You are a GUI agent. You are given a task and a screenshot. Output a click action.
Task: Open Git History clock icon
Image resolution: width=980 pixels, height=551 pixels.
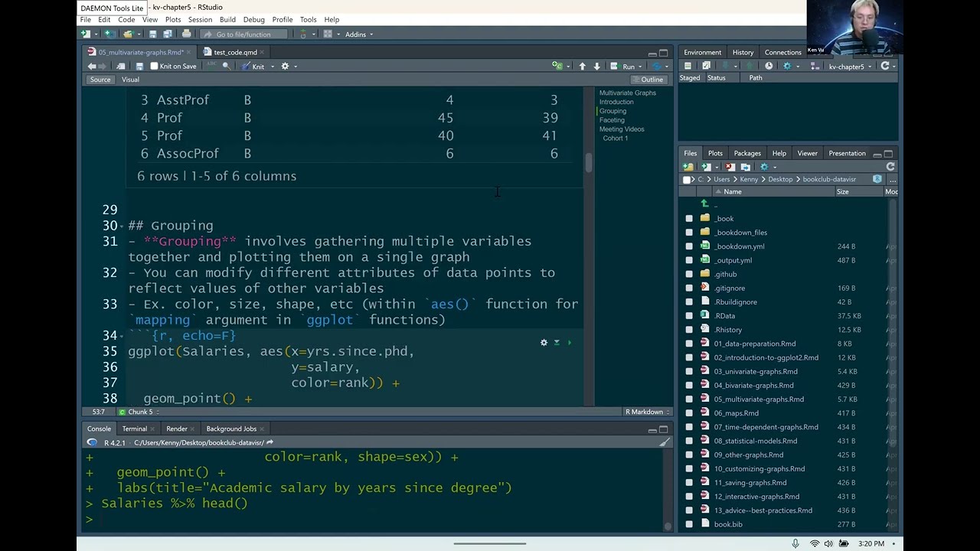769,66
